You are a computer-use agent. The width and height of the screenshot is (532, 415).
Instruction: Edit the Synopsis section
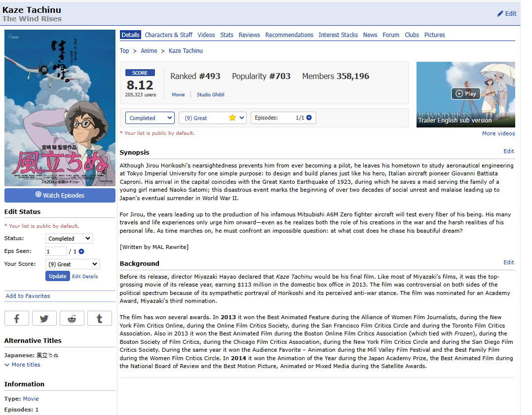(x=509, y=151)
